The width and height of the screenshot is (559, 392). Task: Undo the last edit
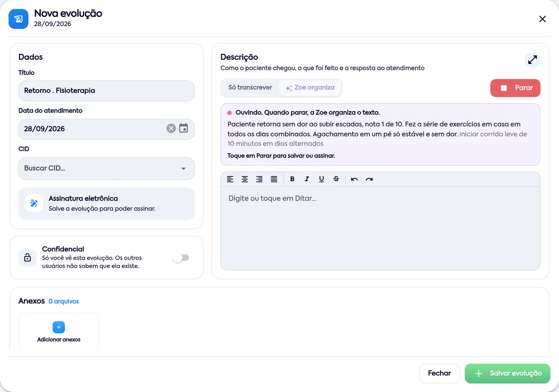354,179
